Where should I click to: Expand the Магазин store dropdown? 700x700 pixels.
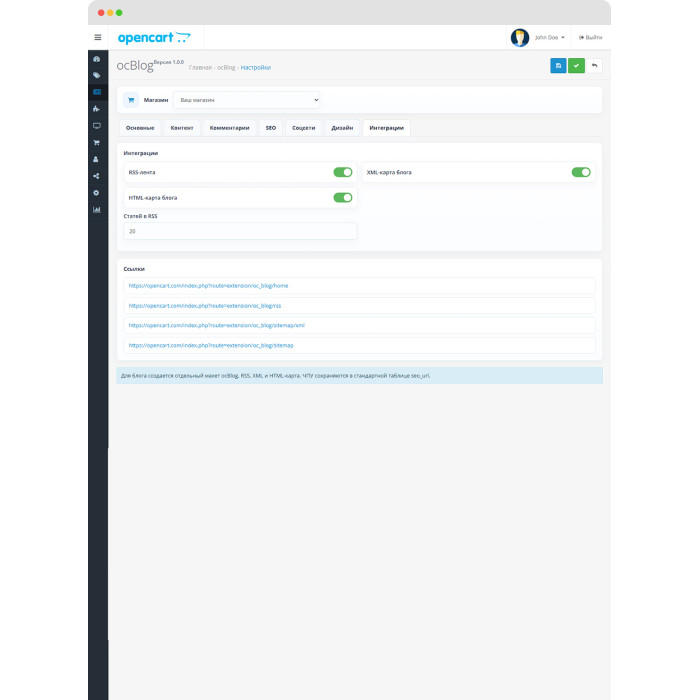pyautogui.click(x=246, y=100)
